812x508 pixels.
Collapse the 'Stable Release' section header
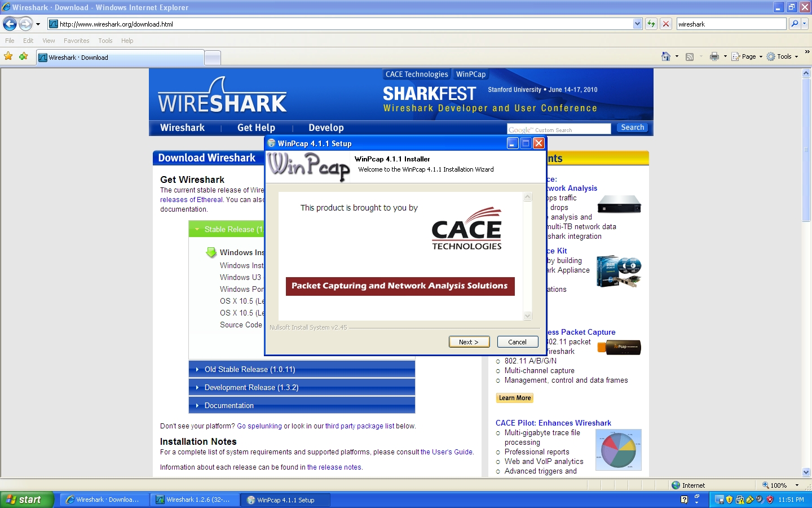(x=227, y=229)
